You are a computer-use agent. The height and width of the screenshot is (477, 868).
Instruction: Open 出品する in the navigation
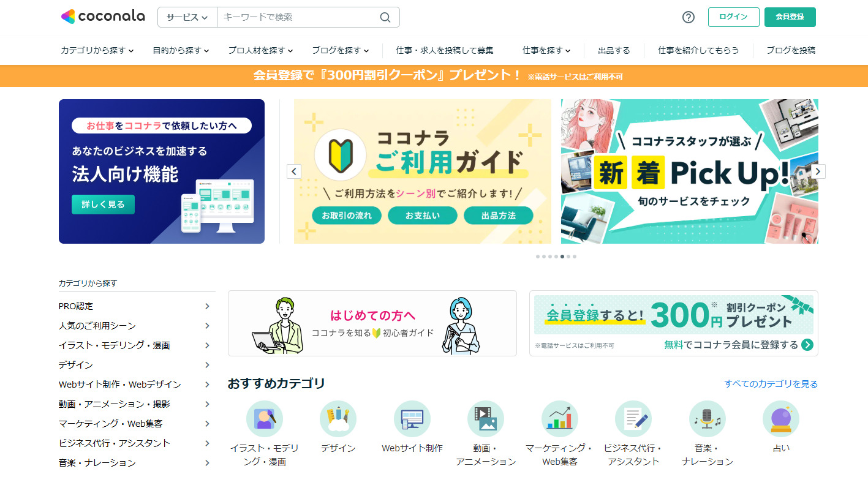[x=614, y=50]
